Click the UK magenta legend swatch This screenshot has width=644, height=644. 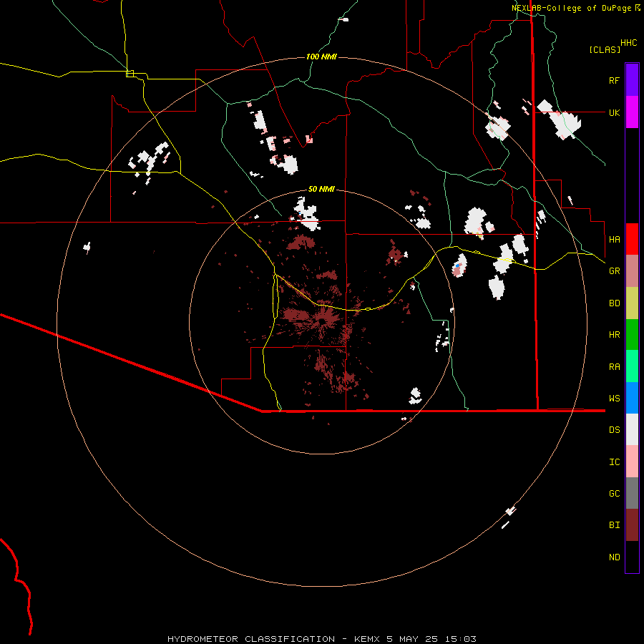[x=632, y=112]
